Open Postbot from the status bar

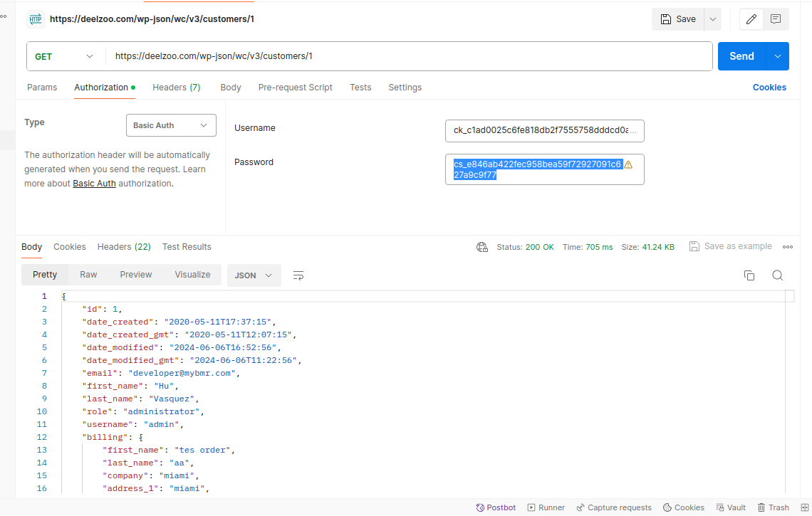(496, 507)
